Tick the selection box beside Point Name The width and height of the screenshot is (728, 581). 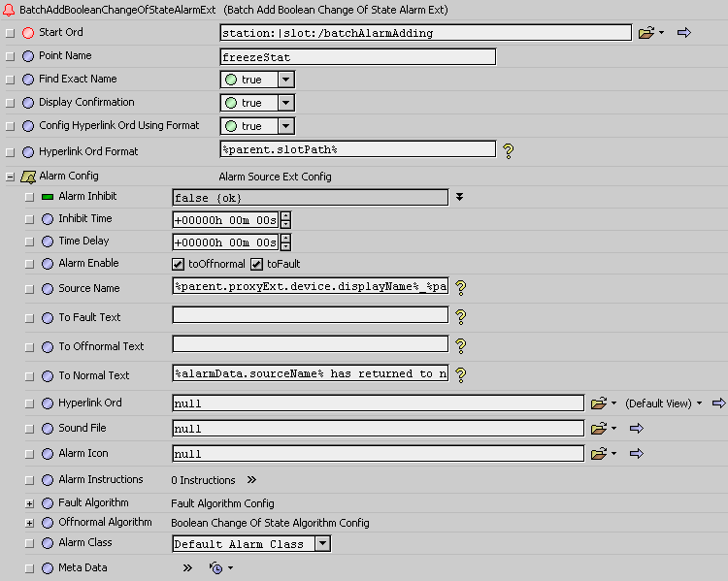tap(10, 56)
